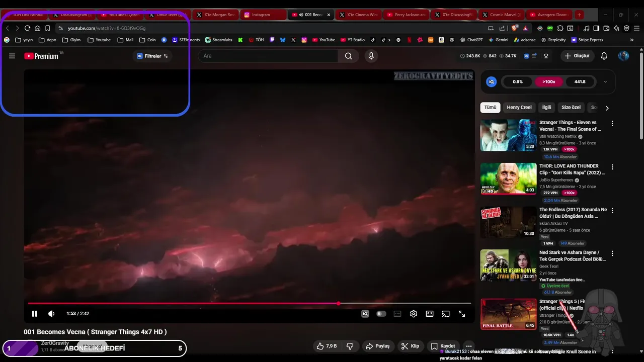The image size is (644, 362).
Task: Open menu for The Endless video
Action: pos(612,210)
